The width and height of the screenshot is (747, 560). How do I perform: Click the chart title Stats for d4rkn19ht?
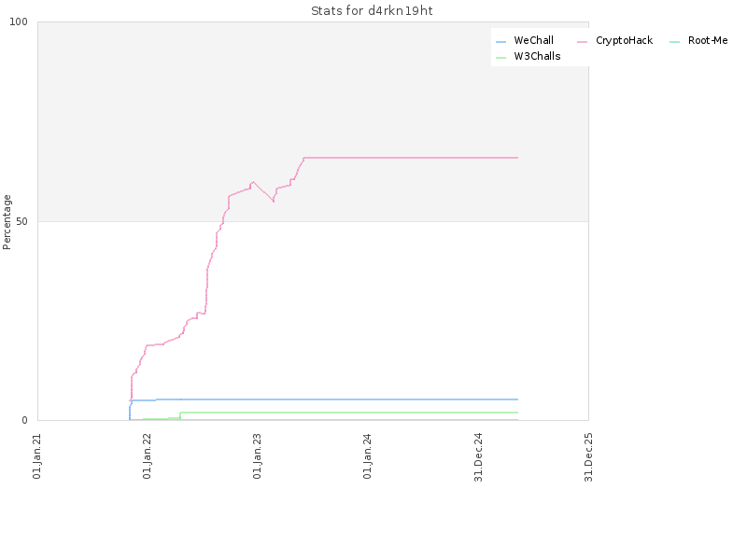[372, 11]
